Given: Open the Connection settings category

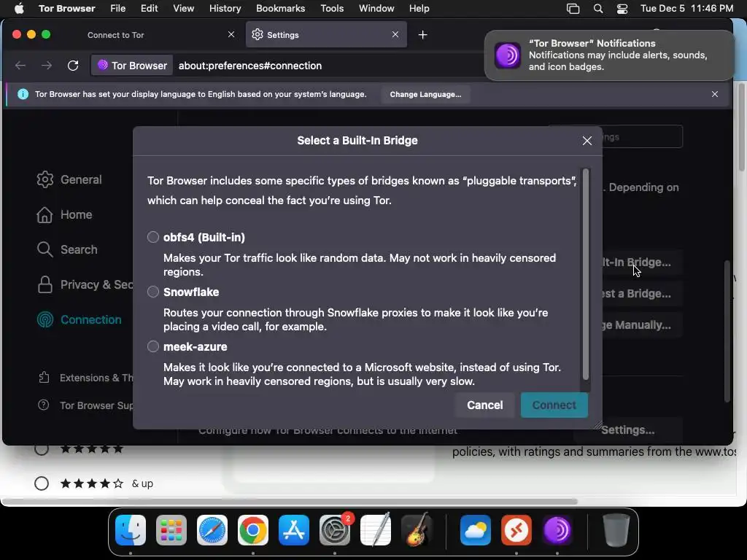Looking at the screenshot, I should click(x=79, y=319).
